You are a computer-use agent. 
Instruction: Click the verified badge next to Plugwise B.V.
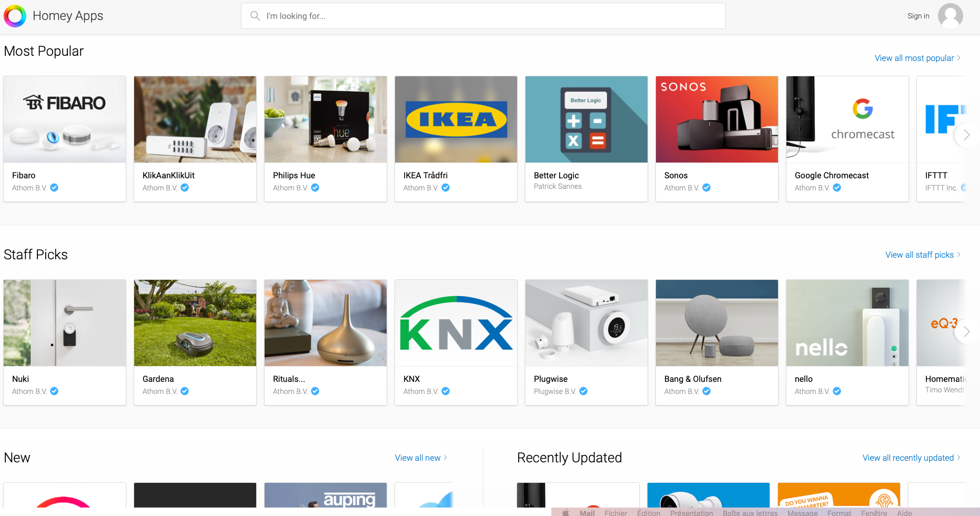click(x=583, y=391)
